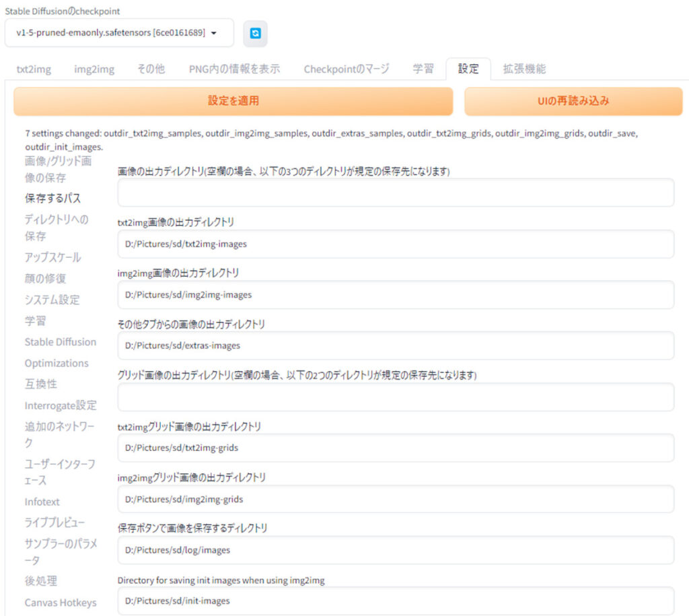Switch to the txt2img tab
The height and width of the screenshot is (616, 689).
[34, 69]
